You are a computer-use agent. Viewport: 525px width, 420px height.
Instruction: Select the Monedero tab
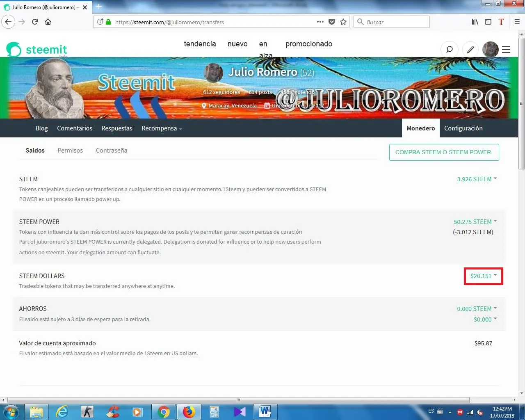tap(421, 128)
